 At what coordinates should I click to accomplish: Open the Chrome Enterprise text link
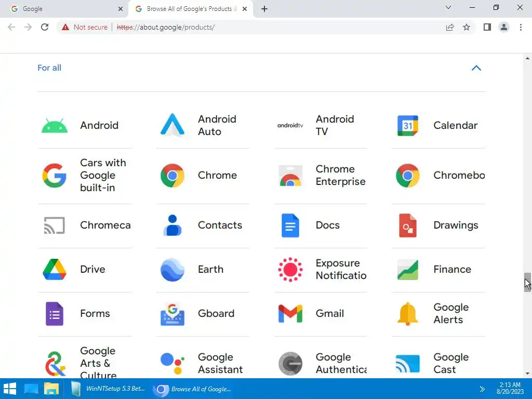pyautogui.click(x=341, y=175)
